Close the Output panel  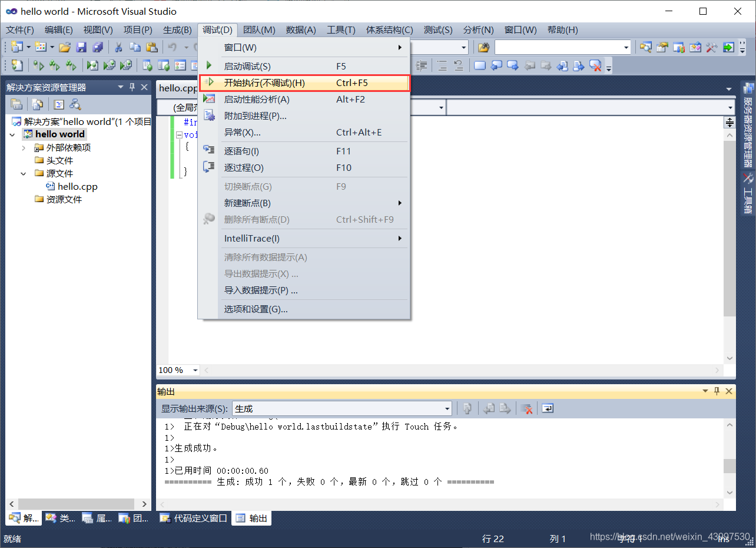pos(729,391)
